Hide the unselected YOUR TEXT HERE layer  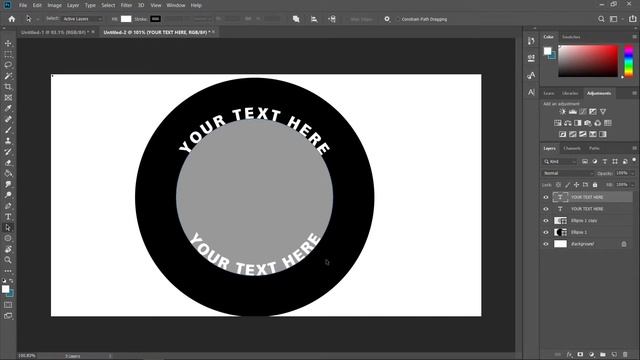pyautogui.click(x=546, y=209)
